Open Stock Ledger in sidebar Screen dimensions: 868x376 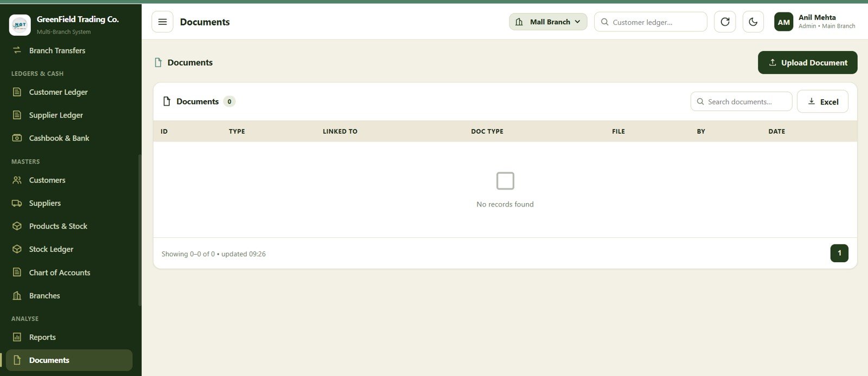(x=69, y=249)
